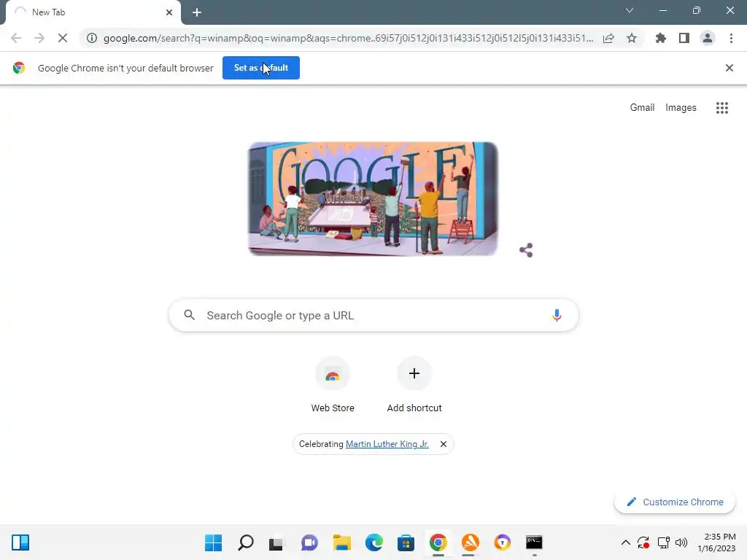Dismiss the default browser notification bar
The width and height of the screenshot is (747, 560).
pyautogui.click(x=729, y=68)
